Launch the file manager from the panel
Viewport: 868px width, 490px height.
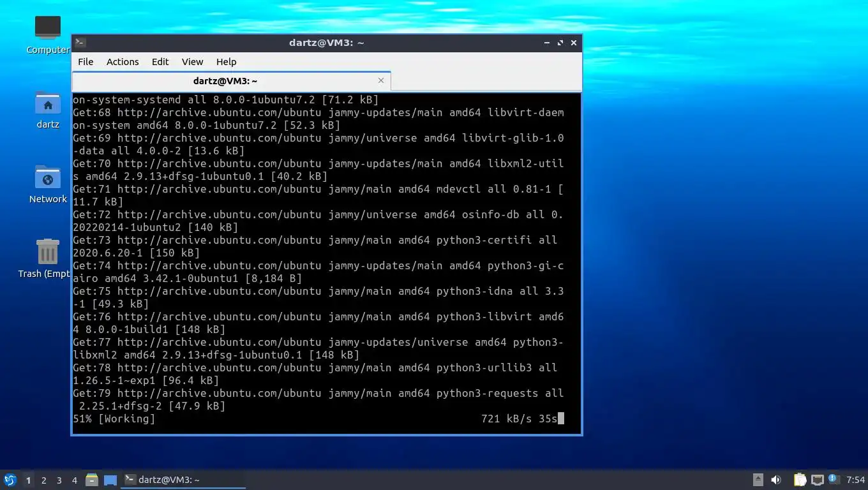click(x=92, y=480)
